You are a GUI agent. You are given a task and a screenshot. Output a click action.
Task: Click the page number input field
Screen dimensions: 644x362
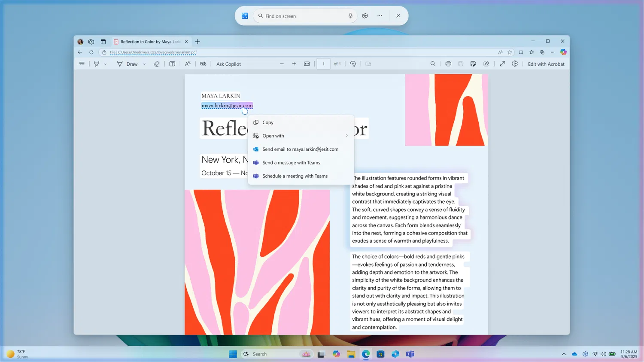tap(323, 64)
